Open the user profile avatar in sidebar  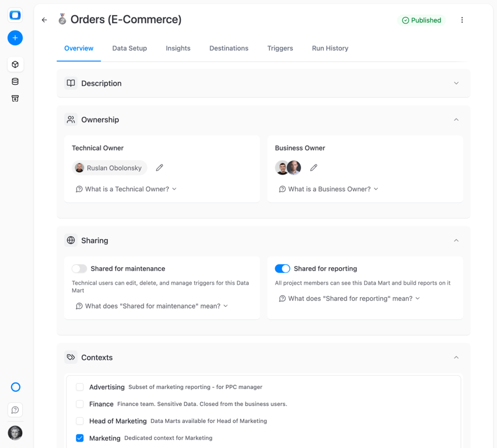click(15, 433)
